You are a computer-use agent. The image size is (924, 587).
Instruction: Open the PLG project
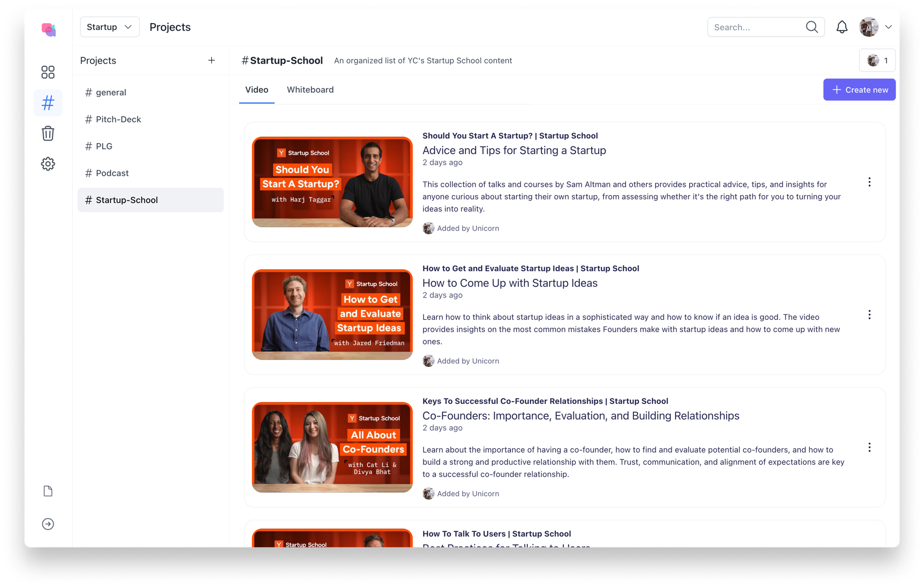[x=151, y=146]
